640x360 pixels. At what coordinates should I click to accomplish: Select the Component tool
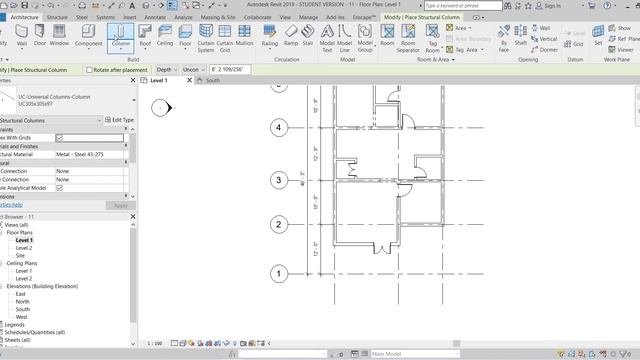(88, 36)
